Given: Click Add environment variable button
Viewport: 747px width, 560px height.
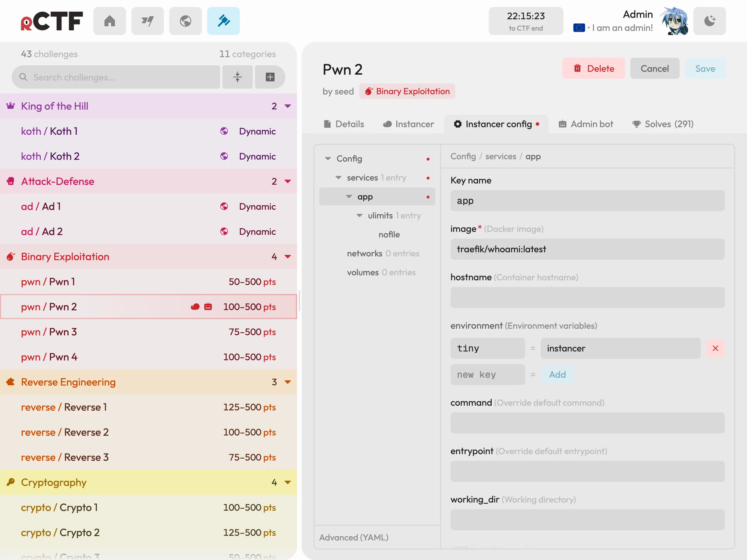Looking at the screenshot, I should (x=557, y=374).
